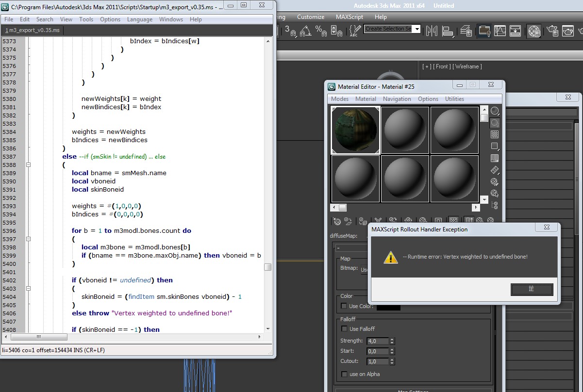Click the Edit Named Selection Sets icon
This screenshot has height=392, width=583.
[354, 31]
